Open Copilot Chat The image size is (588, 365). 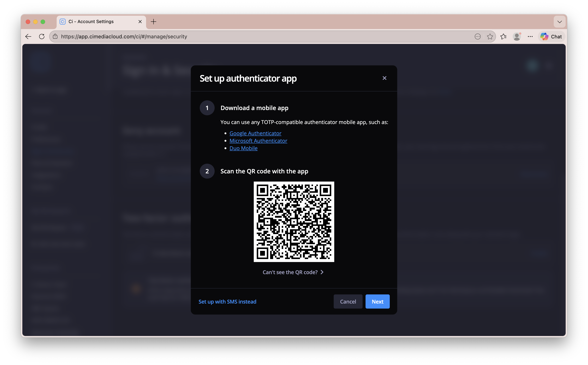point(551,36)
